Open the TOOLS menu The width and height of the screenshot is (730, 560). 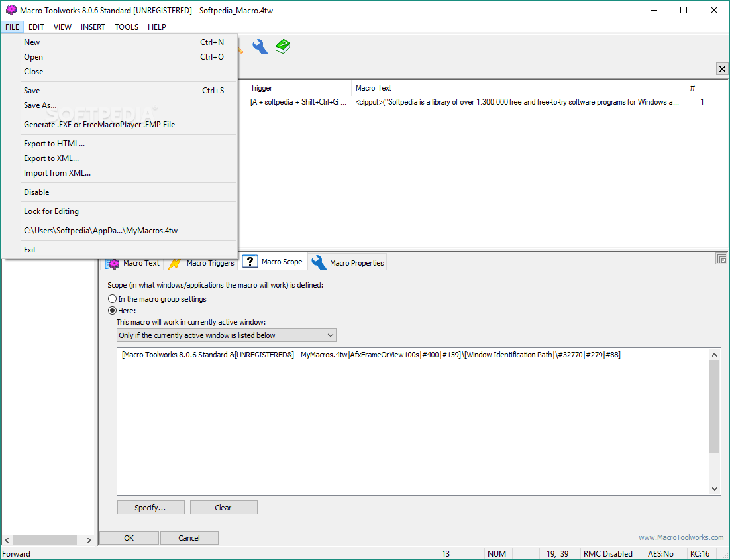127,27
